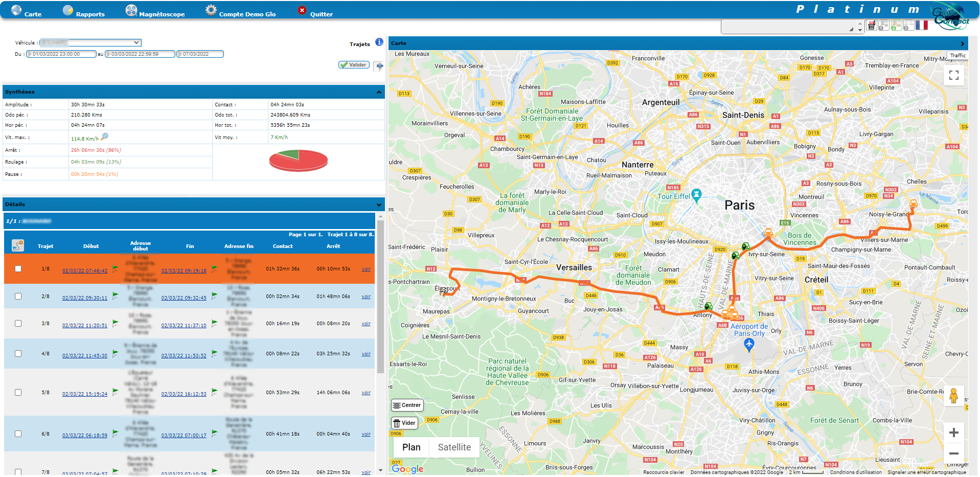Screen dimensions: 980x477
Task: Open Compte Demo Glo menu
Action: click(x=240, y=11)
